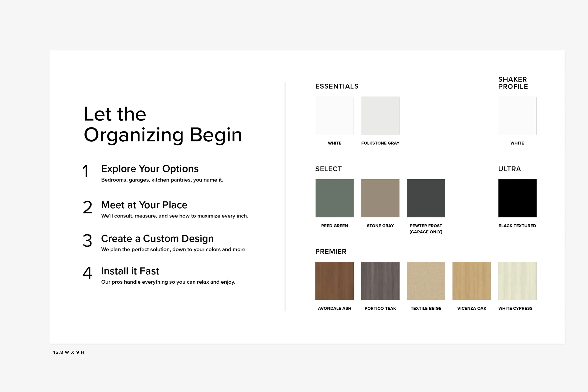Pick the Vicenza Oak swatch
The width and height of the screenshot is (588, 392).
(x=472, y=281)
